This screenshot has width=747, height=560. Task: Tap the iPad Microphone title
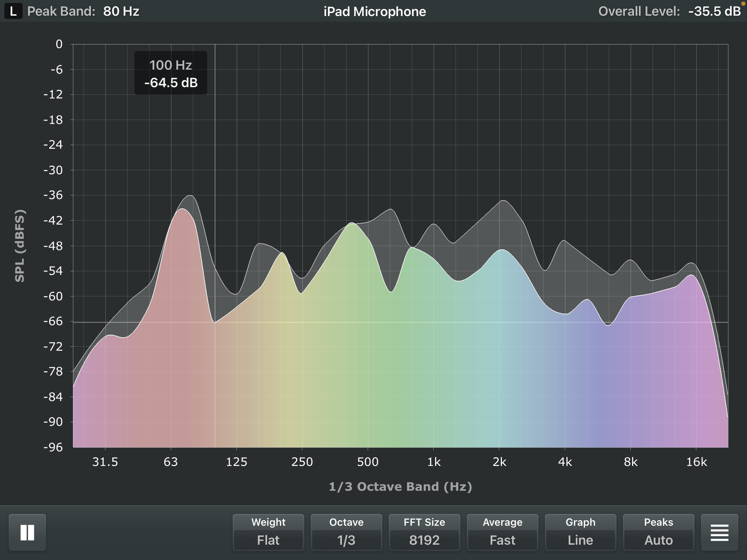(x=375, y=12)
